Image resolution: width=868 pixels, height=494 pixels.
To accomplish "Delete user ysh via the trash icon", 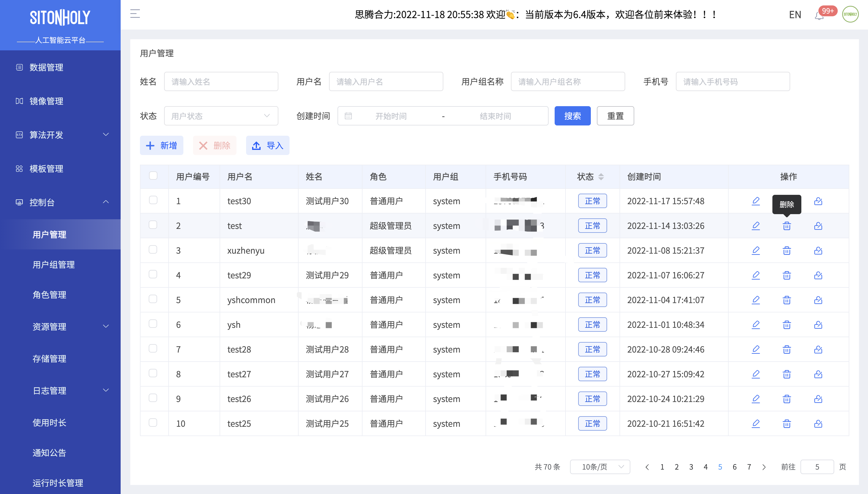I will click(x=787, y=325).
